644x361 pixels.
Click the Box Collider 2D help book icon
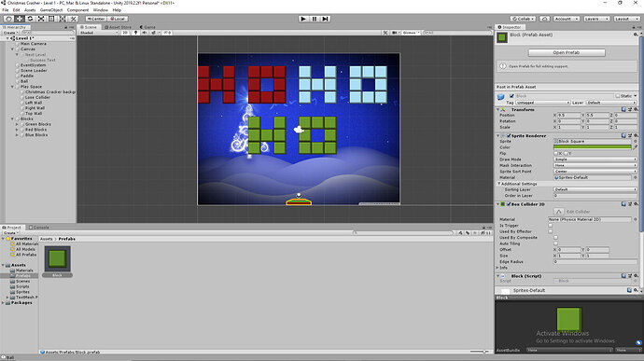pos(623,204)
